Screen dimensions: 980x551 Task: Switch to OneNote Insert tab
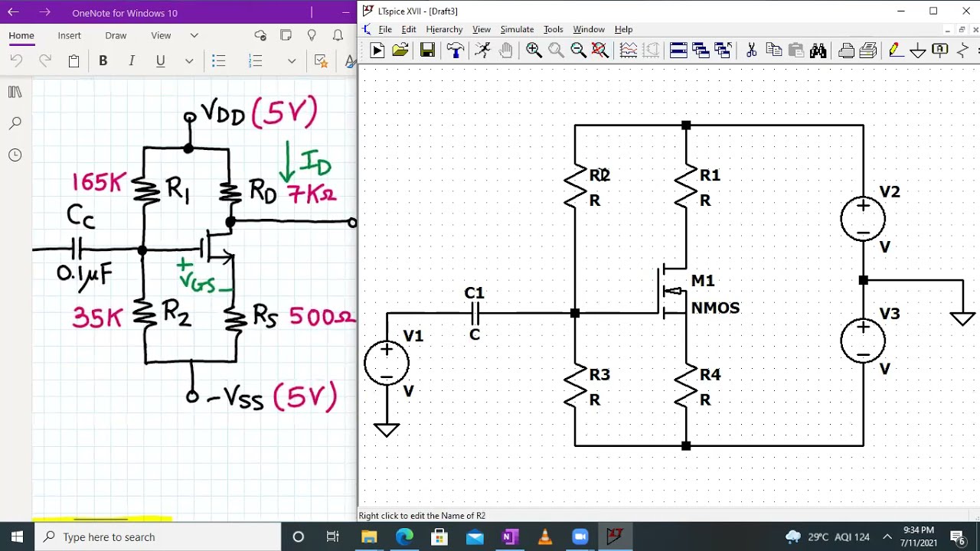[69, 35]
